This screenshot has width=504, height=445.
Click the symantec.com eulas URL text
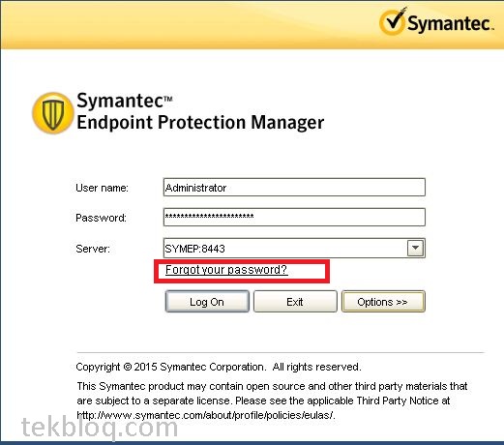pyautogui.click(x=206, y=415)
